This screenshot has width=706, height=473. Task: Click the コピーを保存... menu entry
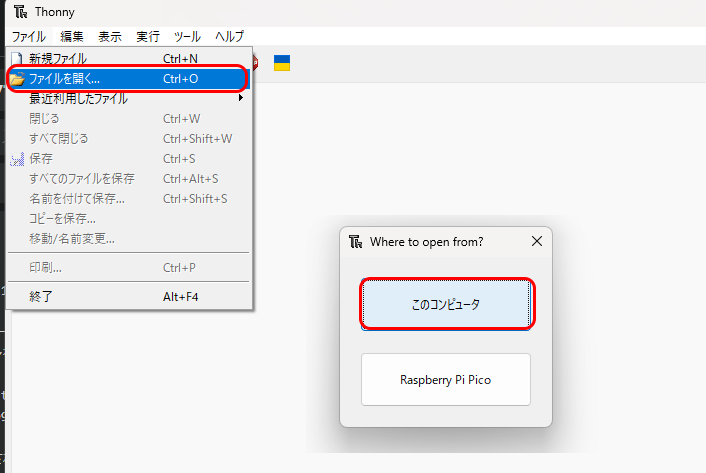pos(129,219)
